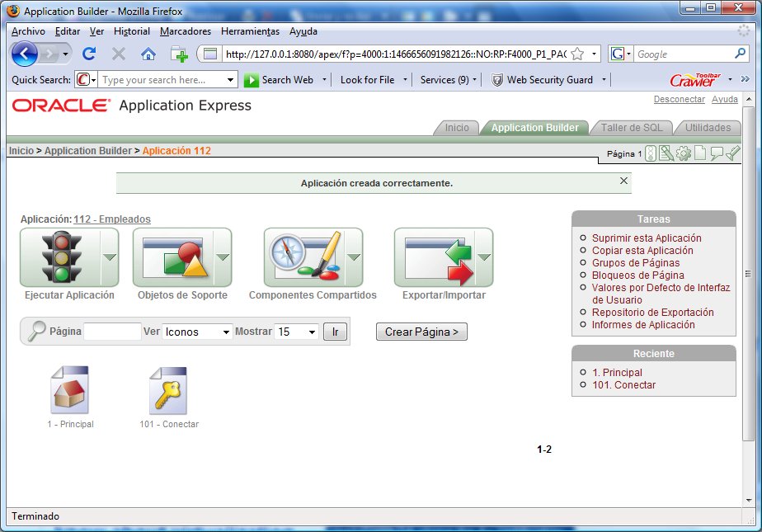The height and width of the screenshot is (532, 762).
Task: Open the Mostrar 15 rows dropdown
Action: (296, 332)
